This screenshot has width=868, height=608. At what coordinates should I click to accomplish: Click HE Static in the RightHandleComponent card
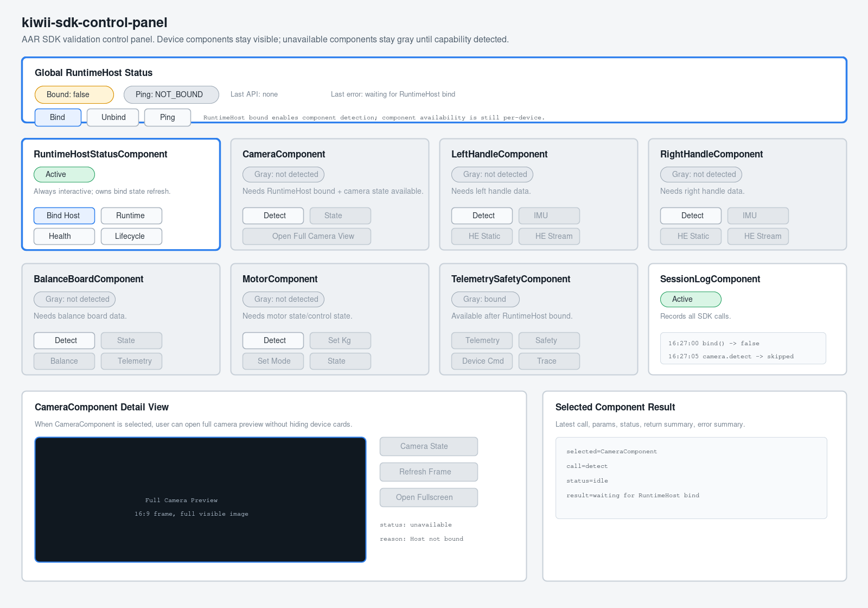691,236
